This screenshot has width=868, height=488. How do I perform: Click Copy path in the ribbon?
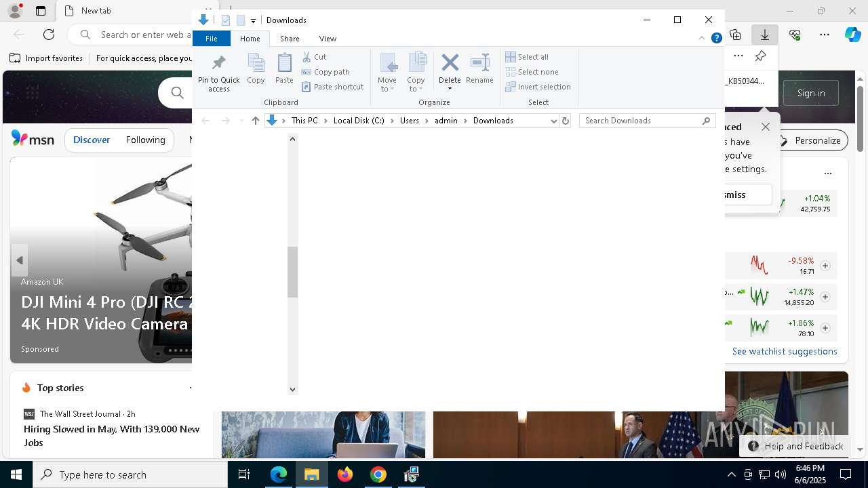(x=325, y=72)
